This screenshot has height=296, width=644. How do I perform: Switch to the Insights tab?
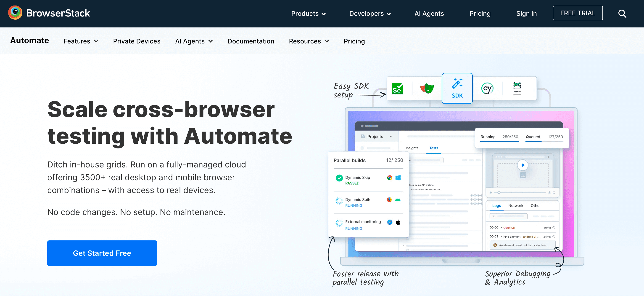click(412, 148)
